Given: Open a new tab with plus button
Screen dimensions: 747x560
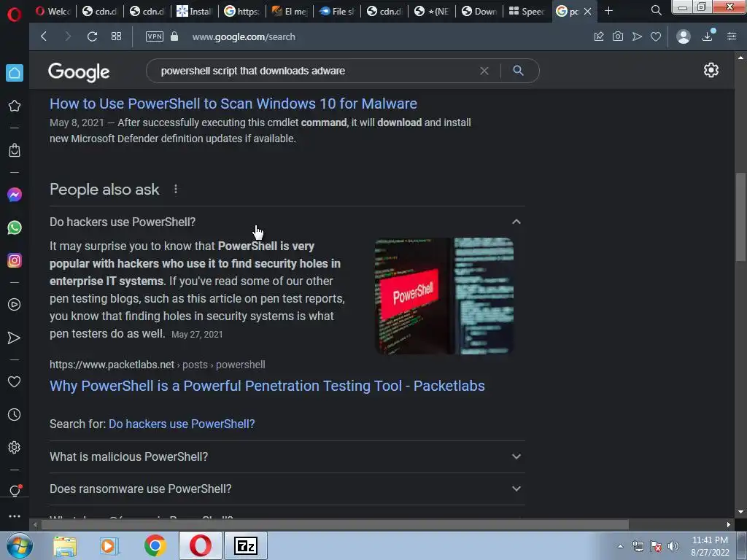Looking at the screenshot, I should coord(608,11).
